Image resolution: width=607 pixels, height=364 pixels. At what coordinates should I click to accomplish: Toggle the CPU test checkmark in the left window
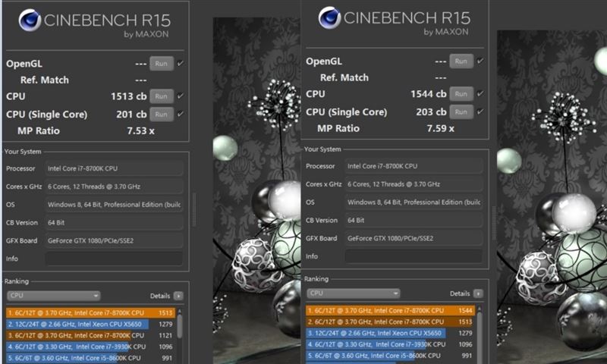(181, 96)
